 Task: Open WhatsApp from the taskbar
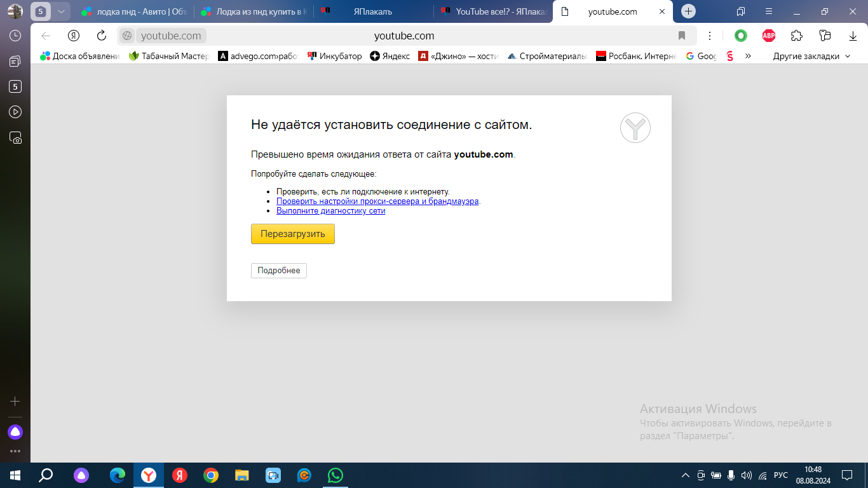click(x=335, y=475)
